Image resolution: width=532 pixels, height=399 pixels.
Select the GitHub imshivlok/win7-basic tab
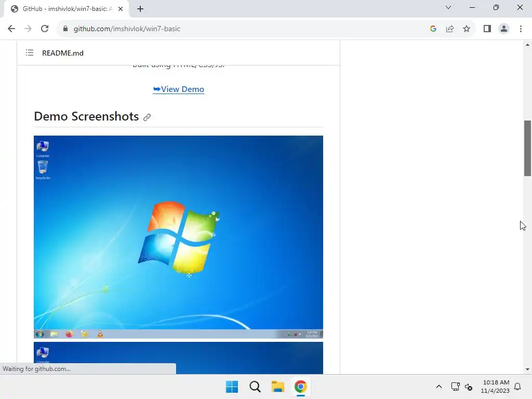tap(66, 9)
